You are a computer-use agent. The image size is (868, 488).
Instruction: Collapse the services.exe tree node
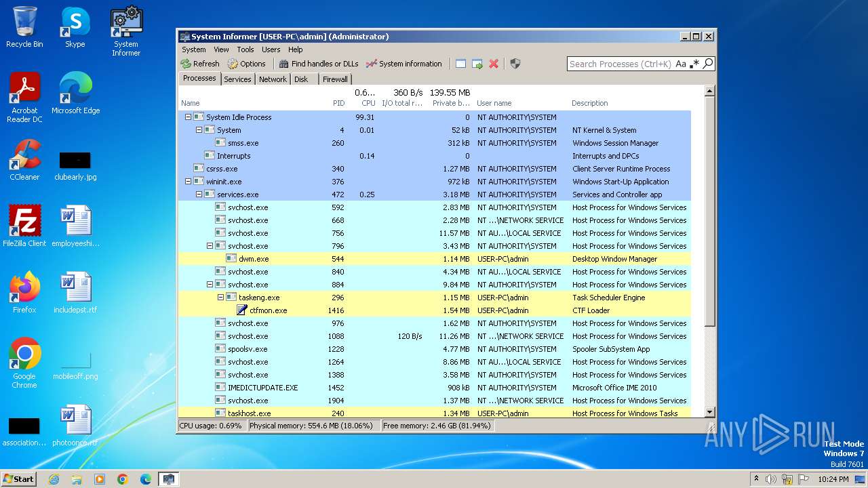(x=199, y=195)
